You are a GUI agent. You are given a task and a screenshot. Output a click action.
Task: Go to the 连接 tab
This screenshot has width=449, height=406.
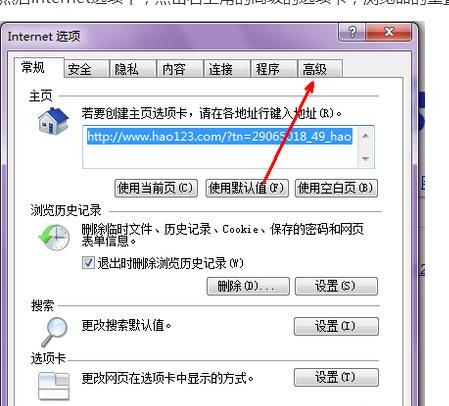click(x=227, y=69)
